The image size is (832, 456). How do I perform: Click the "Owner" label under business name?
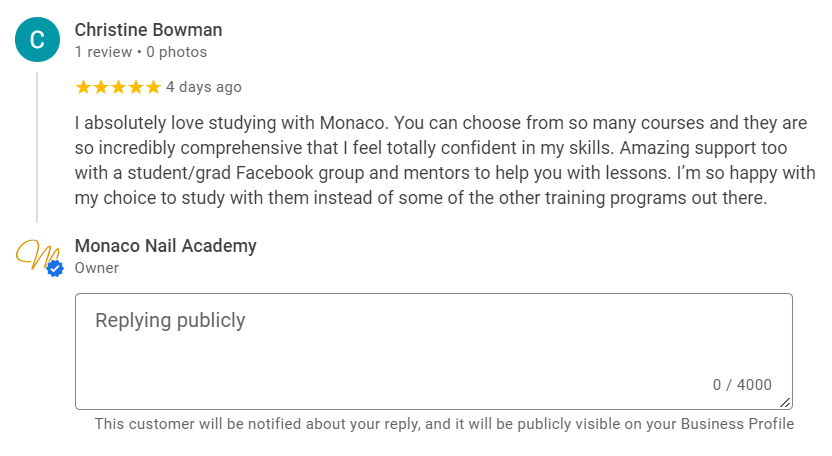pos(97,268)
